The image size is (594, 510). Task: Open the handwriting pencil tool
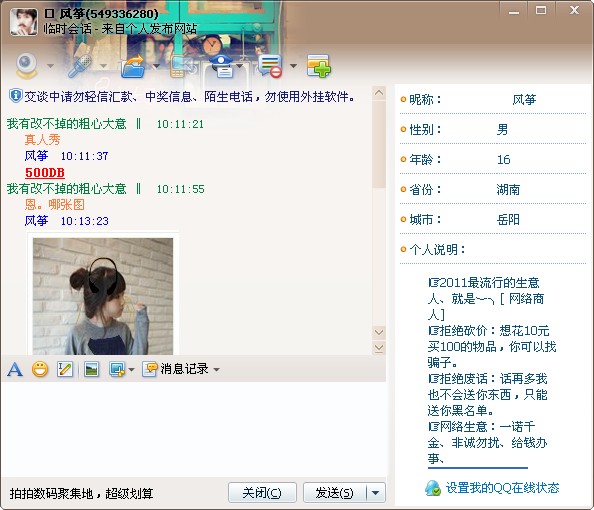pyautogui.click(x=65, y=369)
